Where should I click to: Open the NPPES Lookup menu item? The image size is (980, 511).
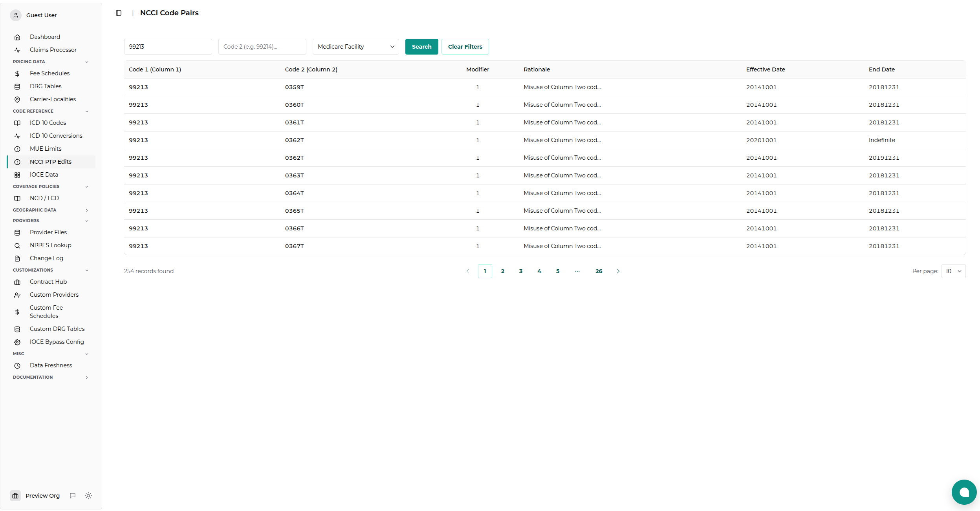(51, 245)
